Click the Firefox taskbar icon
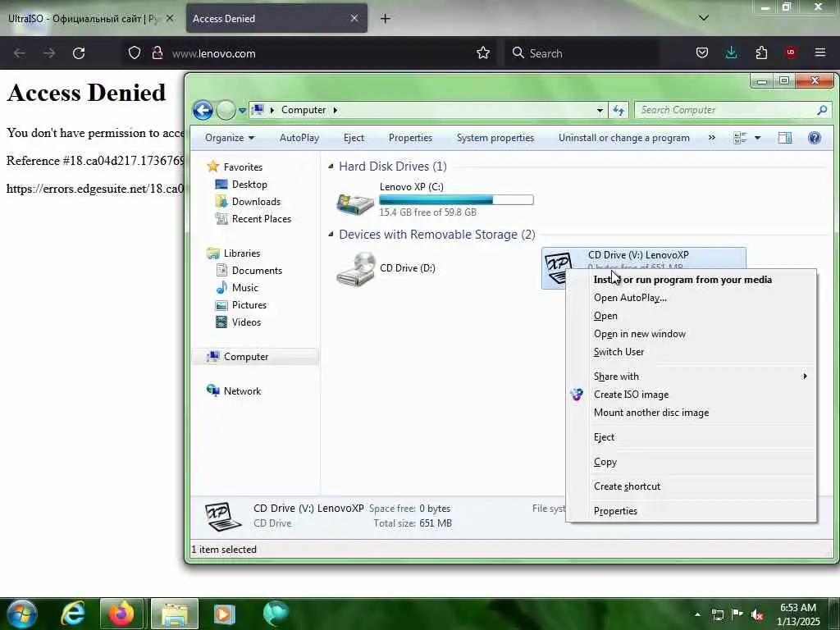Image resolution: width=840 pixels, height=630 pixels. coord(121,614)
